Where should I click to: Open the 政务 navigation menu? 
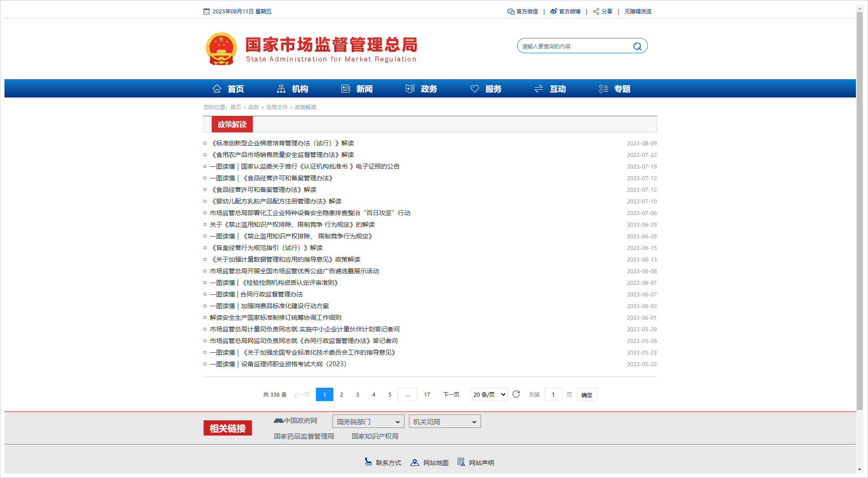tap(421, 89)
